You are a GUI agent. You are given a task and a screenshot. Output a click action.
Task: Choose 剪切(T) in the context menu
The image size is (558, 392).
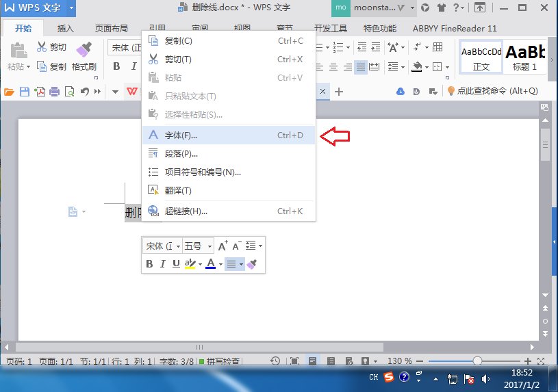tap(229, 60)
